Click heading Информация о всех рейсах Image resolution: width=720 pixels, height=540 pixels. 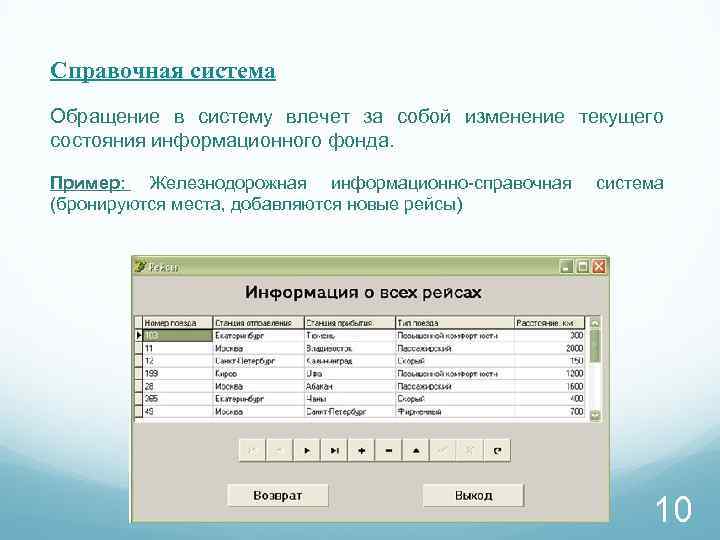click(363, 292)
